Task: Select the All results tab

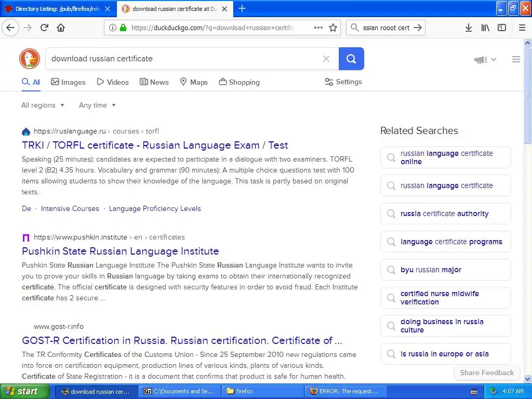Action: point(31,82)
